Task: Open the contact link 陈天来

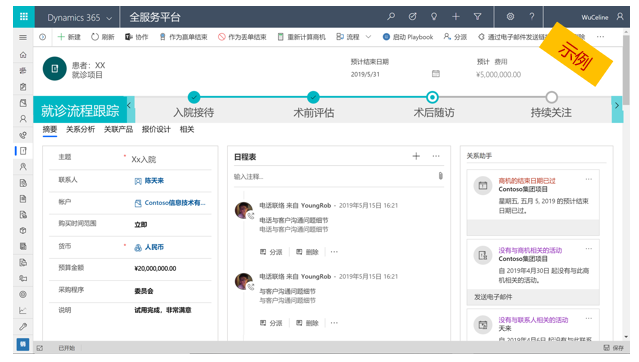Action: coord(154,181)
